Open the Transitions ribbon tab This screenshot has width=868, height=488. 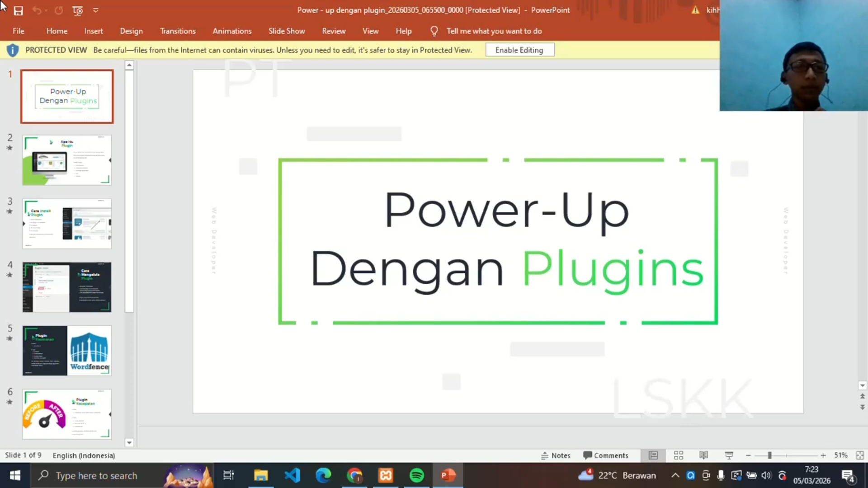click(178, 31)
